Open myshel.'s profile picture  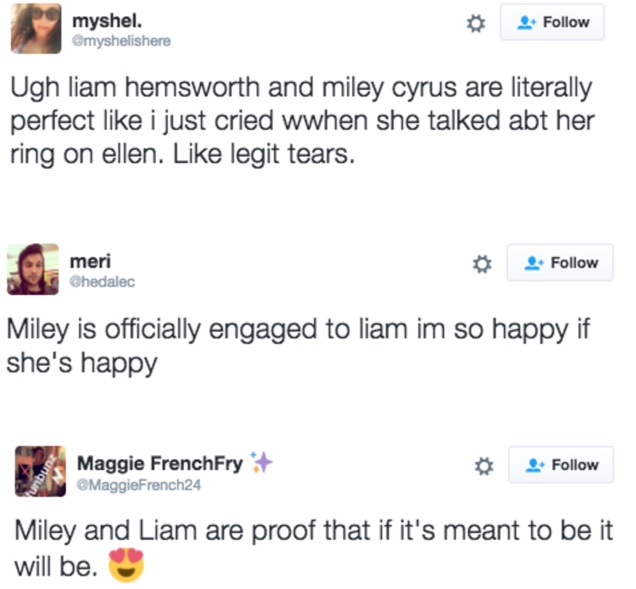pyautogui.click(x=37, y=27)
